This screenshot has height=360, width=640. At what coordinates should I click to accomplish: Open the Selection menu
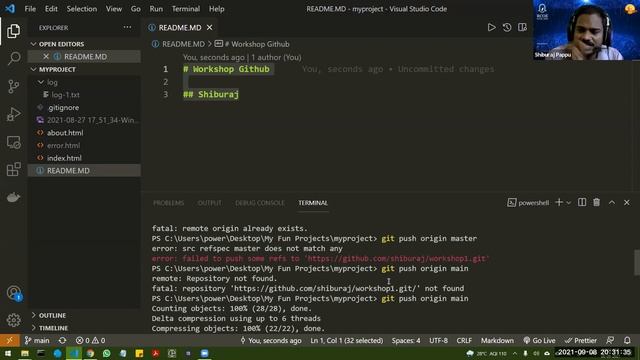[82, 9]
